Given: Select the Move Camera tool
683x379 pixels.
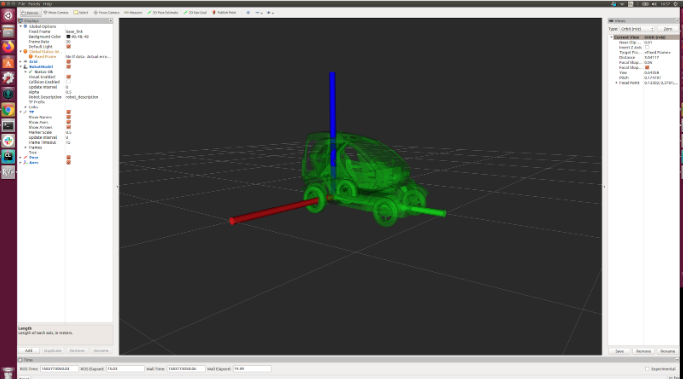Looking at the screenshot, I should tap(56, 13).
